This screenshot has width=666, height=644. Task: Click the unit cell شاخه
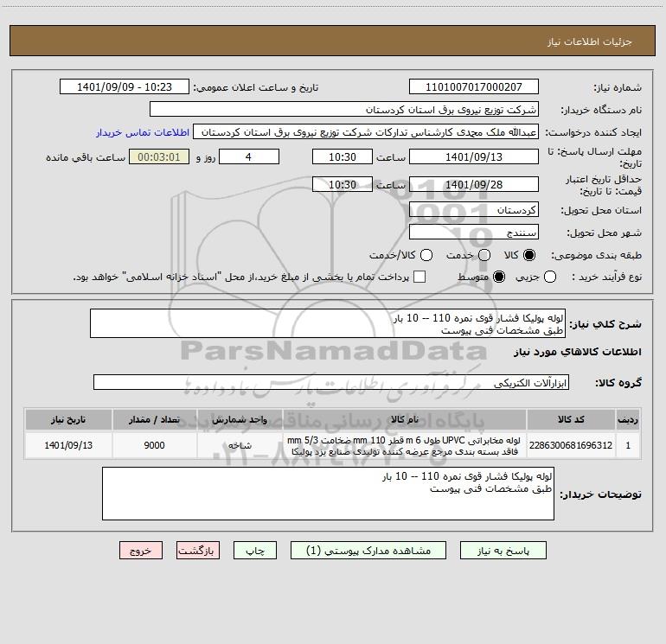click(x=240, y=445)
